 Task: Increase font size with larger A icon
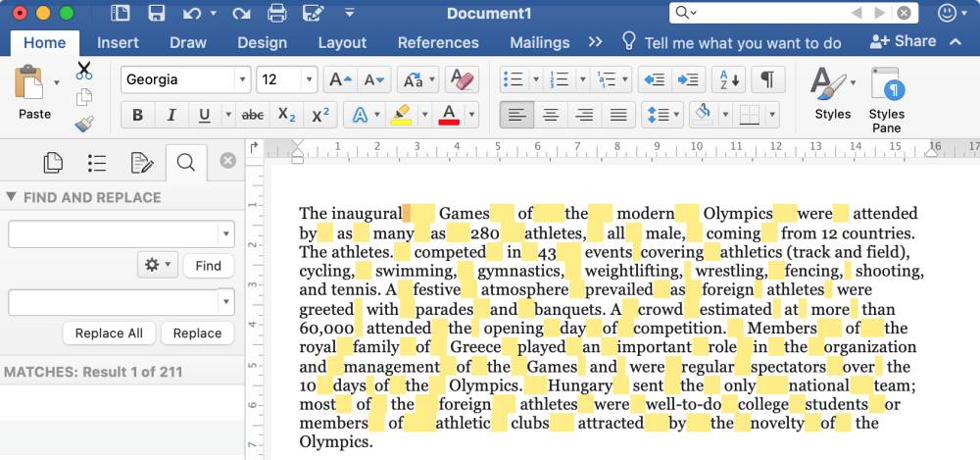[x=341, y=79]
